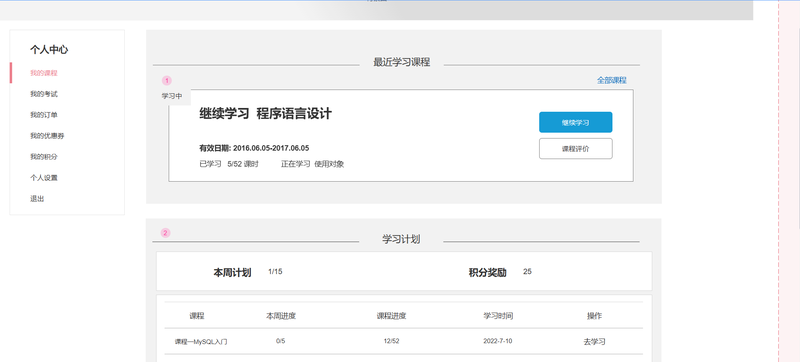Screen dimensions: 800x362
Task: Click the 12/52 course progress cell
Action: pos(391,341)
